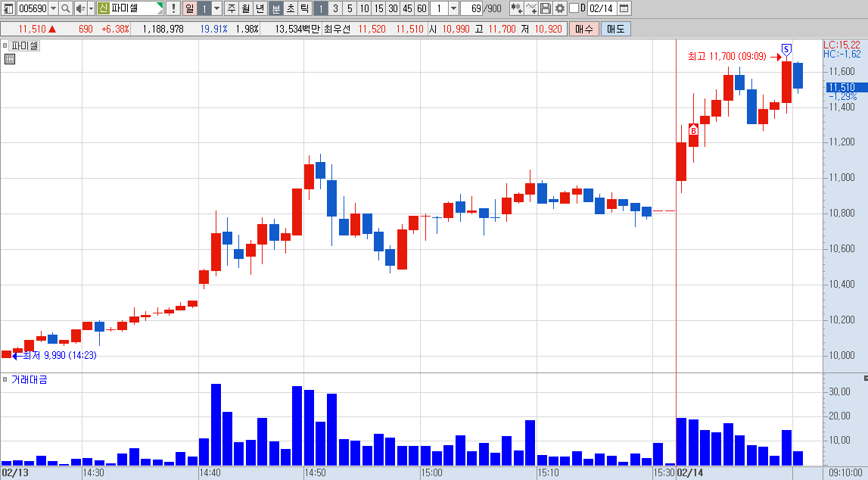Click the 거래대금 volume legend label
This screenshot has width=868, height=480.
coord(30,379)
